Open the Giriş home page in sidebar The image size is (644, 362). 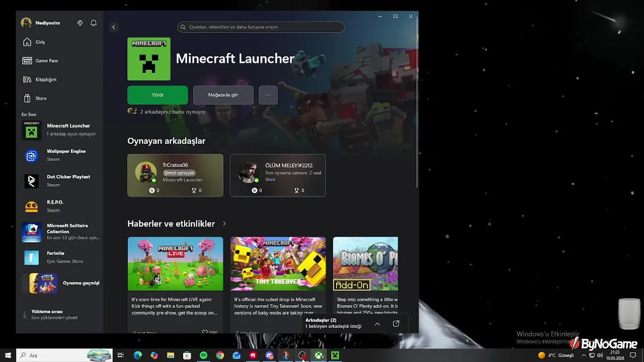(59, 42)
